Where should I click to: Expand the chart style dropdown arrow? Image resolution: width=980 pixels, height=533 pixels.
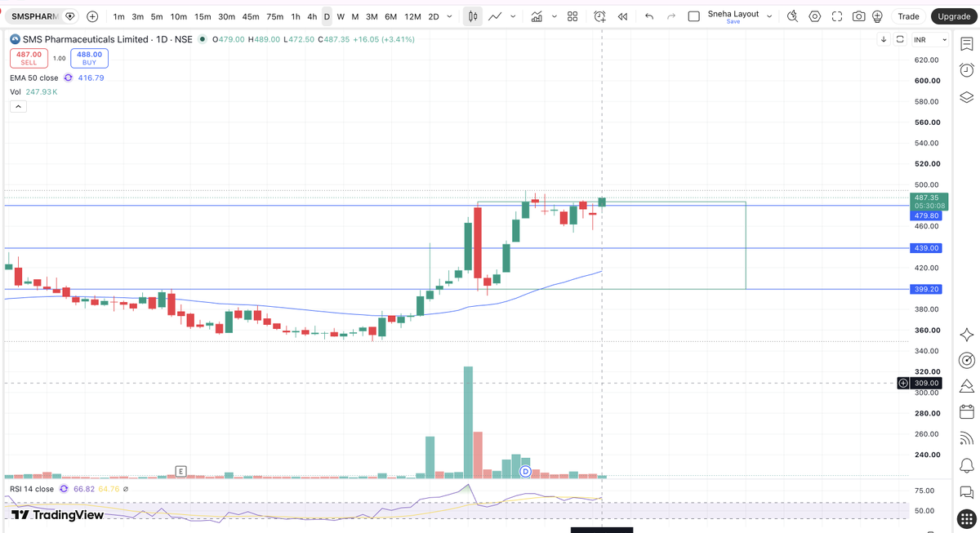[513, 16]
